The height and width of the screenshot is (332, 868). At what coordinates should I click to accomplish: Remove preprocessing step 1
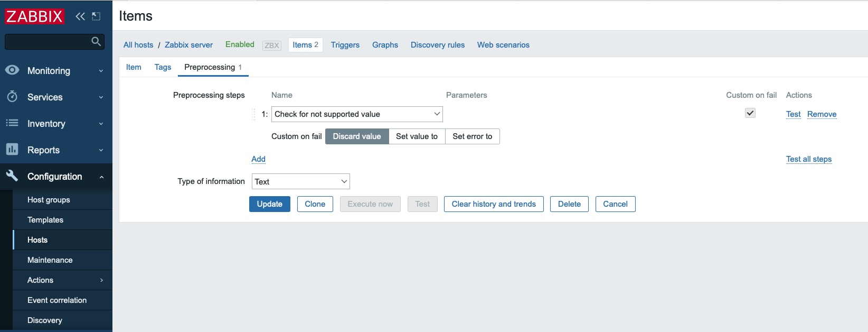822,114
